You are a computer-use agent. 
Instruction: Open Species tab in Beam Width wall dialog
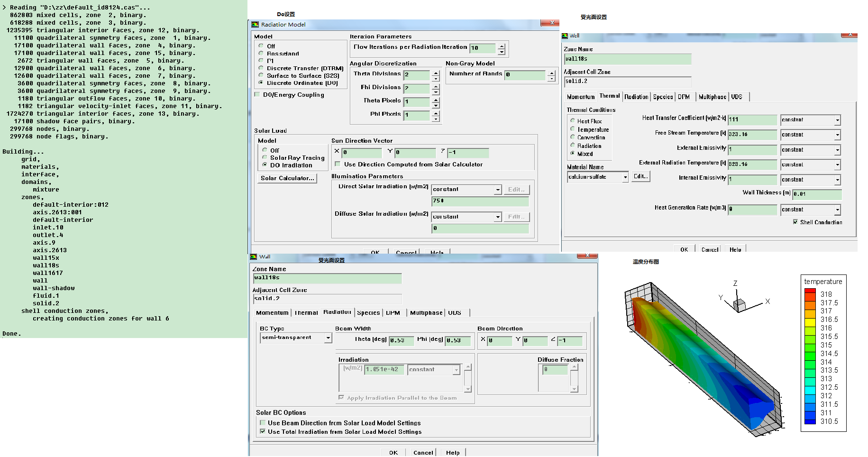point(368,313)
